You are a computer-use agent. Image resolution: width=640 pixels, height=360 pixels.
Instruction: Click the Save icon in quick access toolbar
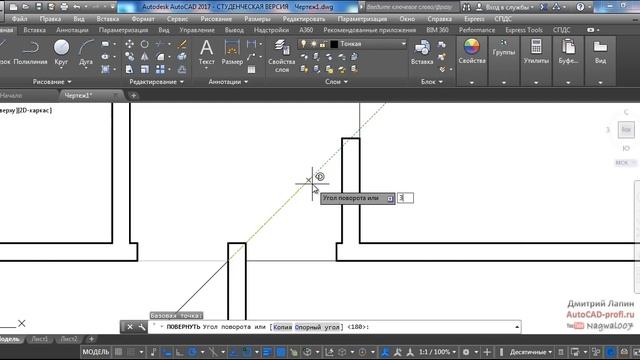(x=38, y=7)
